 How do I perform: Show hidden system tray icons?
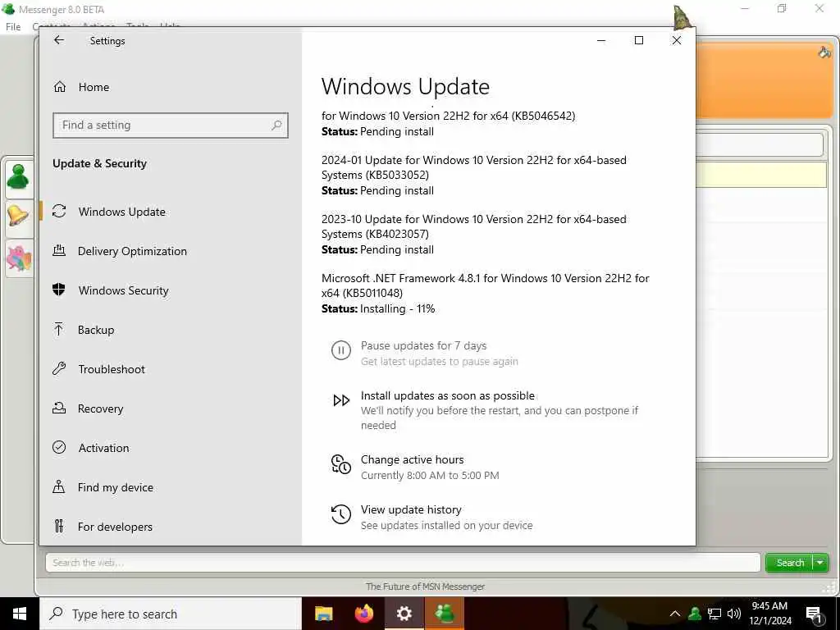pos(675,614)
